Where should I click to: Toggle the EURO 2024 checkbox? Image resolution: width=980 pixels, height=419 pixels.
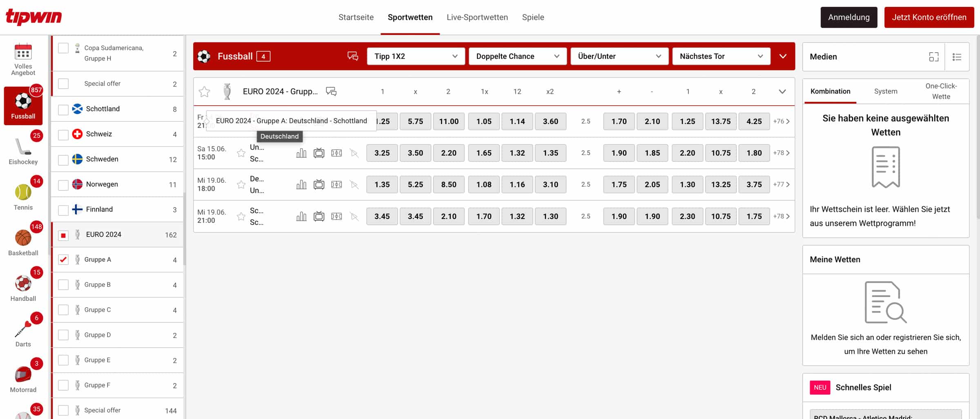click(x=63, y=235)
